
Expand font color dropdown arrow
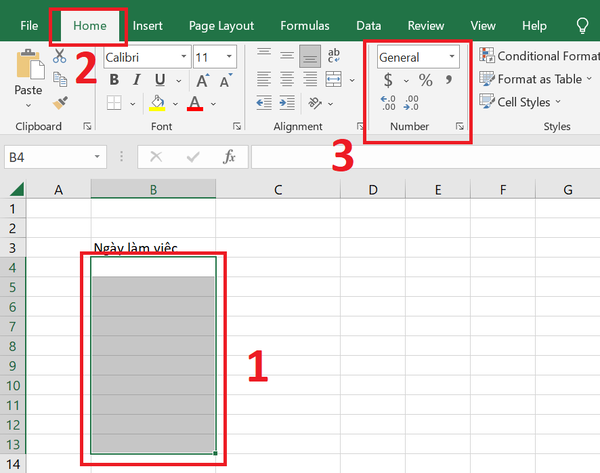click(x=213, y=104)
